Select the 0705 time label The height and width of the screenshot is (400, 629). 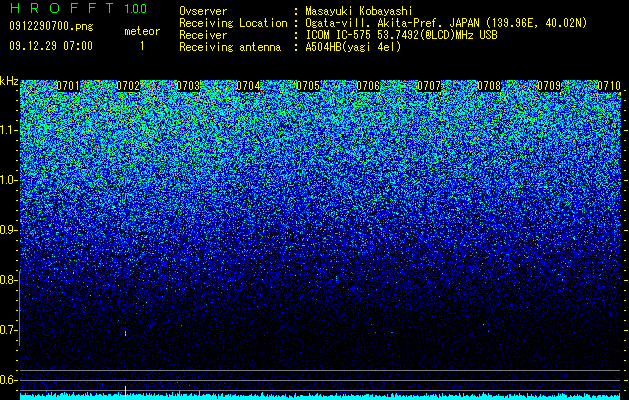click(308, 86)
